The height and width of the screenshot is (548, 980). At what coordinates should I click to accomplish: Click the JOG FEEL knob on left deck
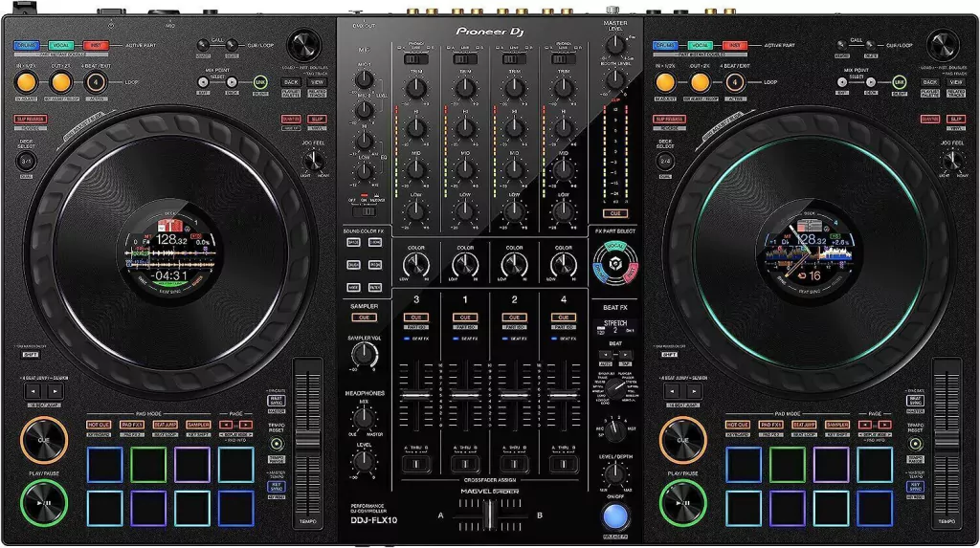pyautogui.click(x=313, y=161)
